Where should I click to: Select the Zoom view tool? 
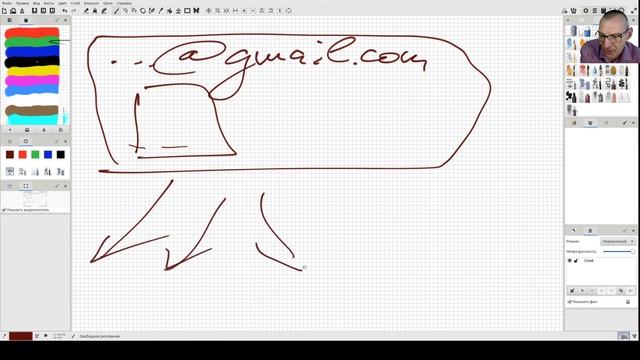click(x=218, y=11)
